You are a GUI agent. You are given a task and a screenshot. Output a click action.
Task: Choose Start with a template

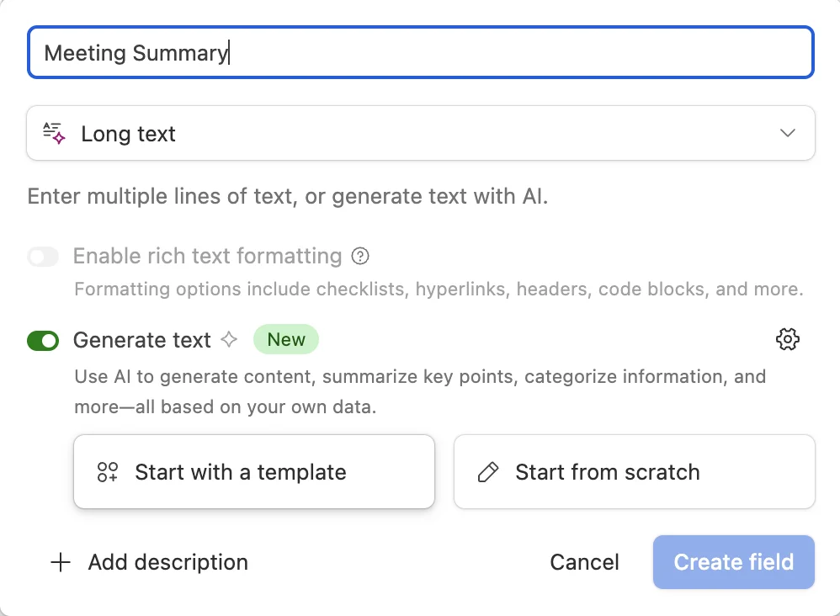point(254,472)
